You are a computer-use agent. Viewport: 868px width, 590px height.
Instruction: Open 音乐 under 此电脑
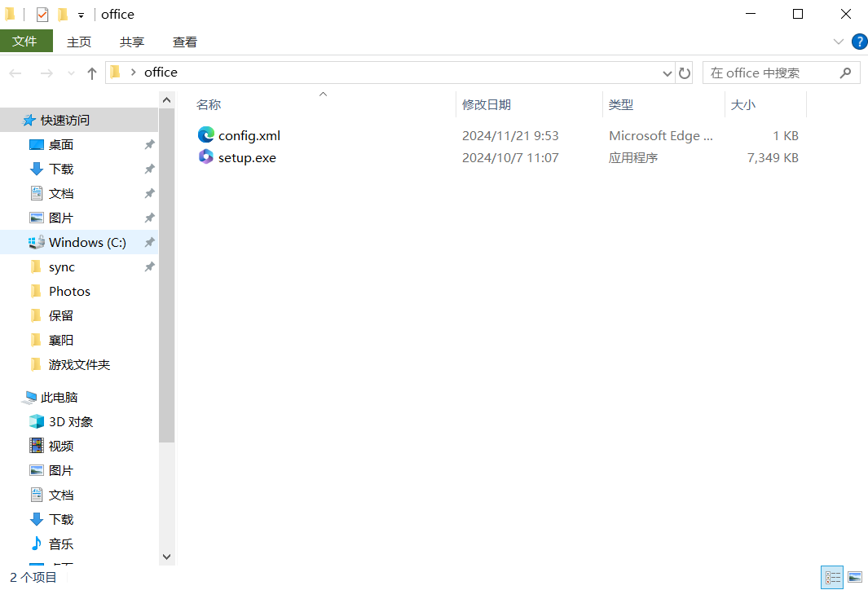[61, 544]
